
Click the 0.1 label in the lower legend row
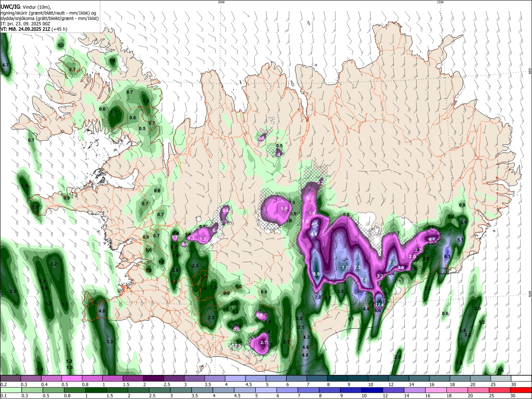tap(3, 396)
